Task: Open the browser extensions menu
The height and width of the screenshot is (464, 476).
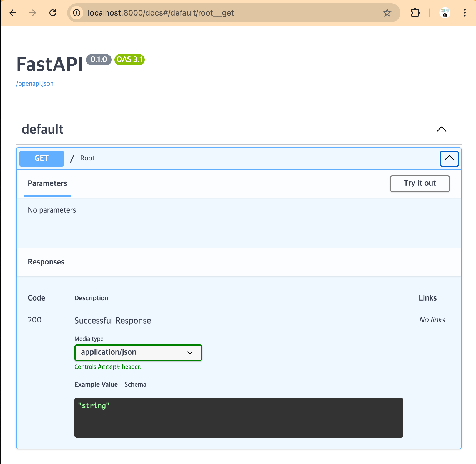Action: 415,13
